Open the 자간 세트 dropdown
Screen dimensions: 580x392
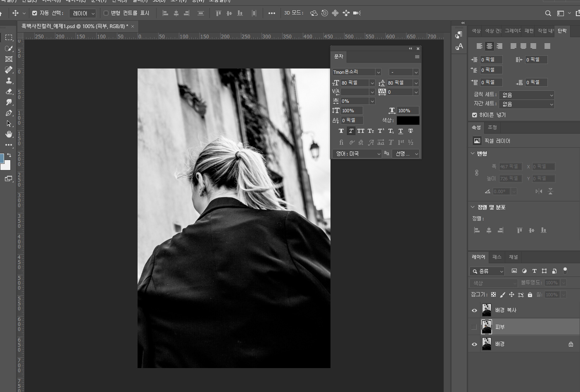click(x=526, y=104)
